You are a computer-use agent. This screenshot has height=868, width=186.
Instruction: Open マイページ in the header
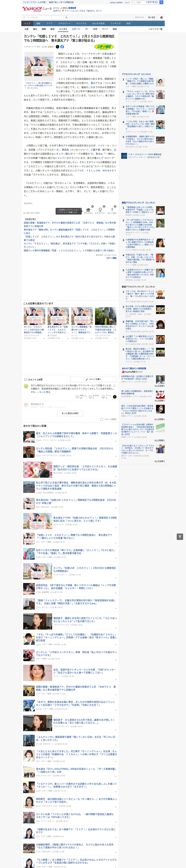click(139, 18)
